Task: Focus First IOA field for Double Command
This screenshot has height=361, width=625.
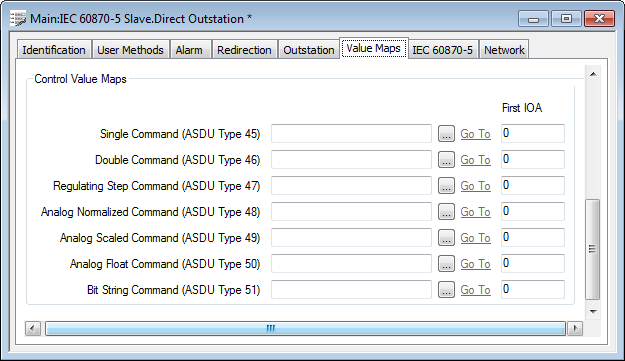Action: [533, 159]
